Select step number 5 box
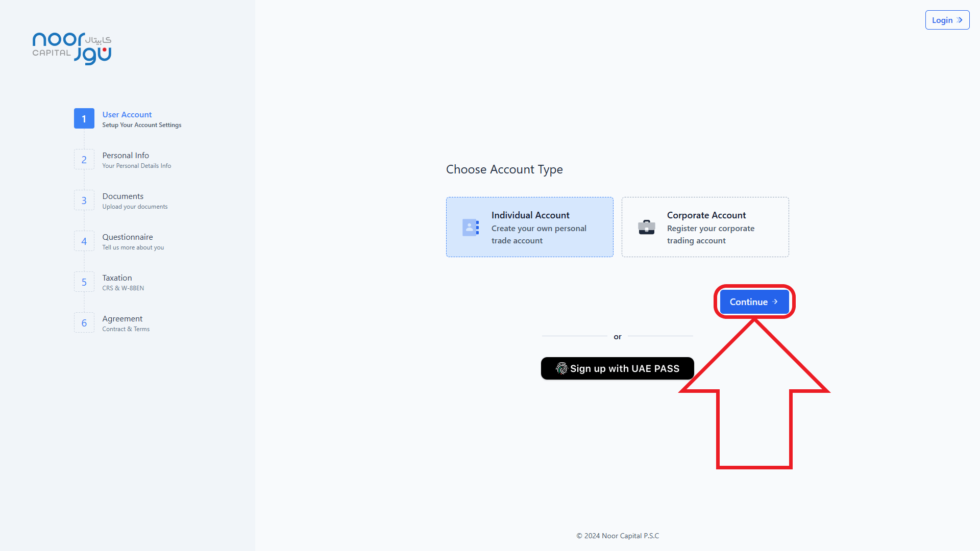Screen dimensions: 980x551 84,282
